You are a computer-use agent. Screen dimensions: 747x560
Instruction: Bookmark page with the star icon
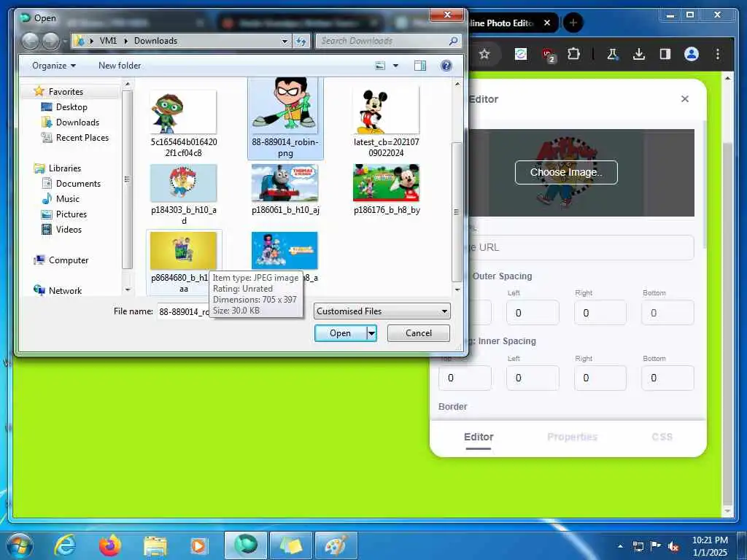pyautogui.click(x=484, y=54)
